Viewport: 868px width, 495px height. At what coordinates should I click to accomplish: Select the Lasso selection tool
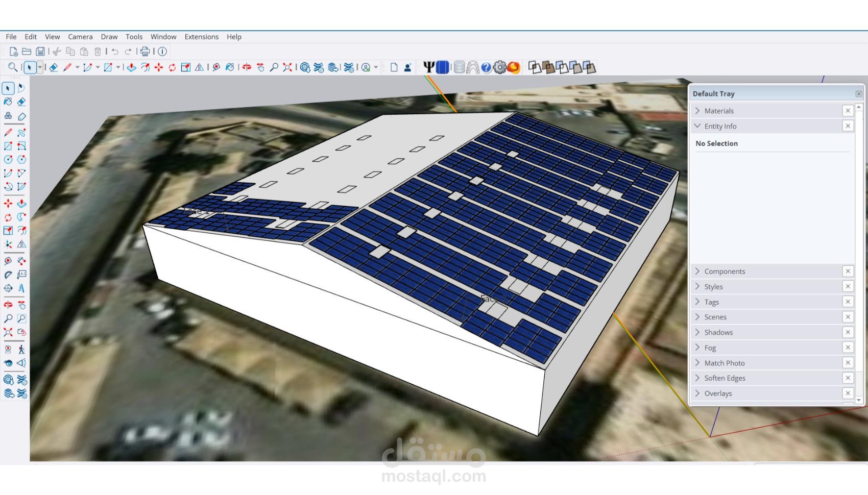click(21, 88)
